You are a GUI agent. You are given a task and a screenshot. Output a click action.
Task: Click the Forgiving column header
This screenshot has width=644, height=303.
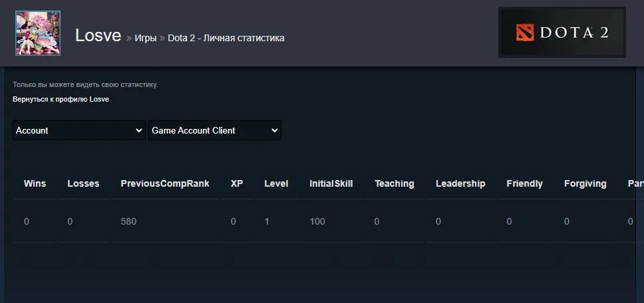(585, 183)
